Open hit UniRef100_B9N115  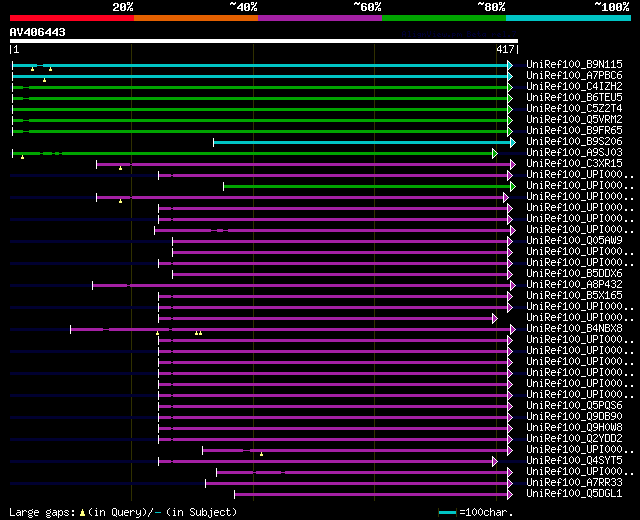click(574, 64)
